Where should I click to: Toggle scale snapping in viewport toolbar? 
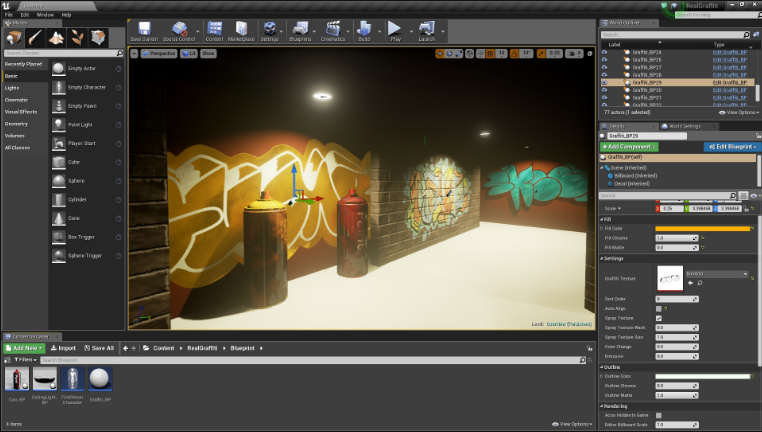coord(541,53)
